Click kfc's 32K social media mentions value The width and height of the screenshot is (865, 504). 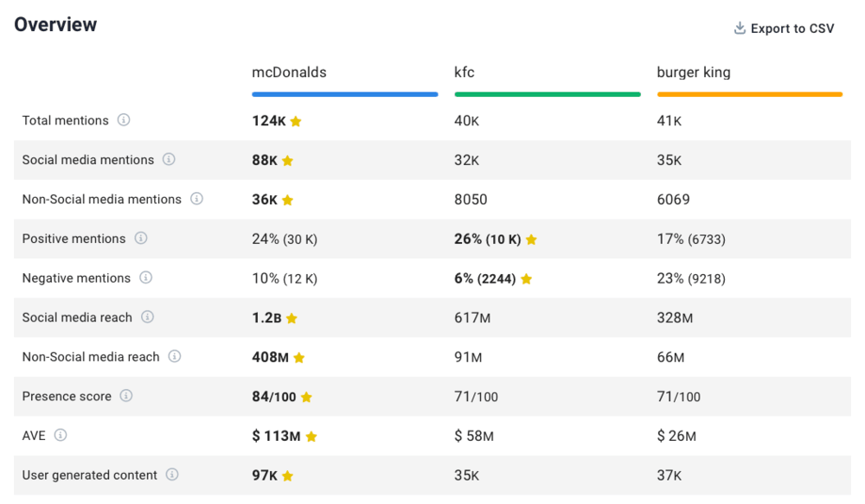pos(467,160)
